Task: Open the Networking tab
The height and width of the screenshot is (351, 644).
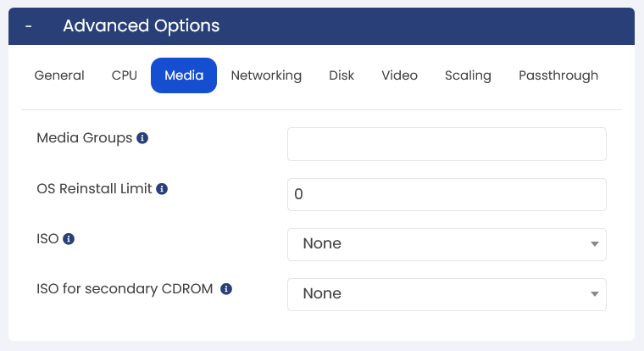Action: [x=266, y=75]
